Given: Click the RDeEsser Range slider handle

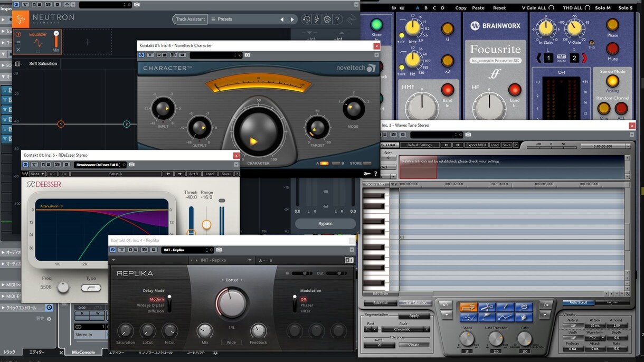Looking at the screenshot, I should click(206, 225).
